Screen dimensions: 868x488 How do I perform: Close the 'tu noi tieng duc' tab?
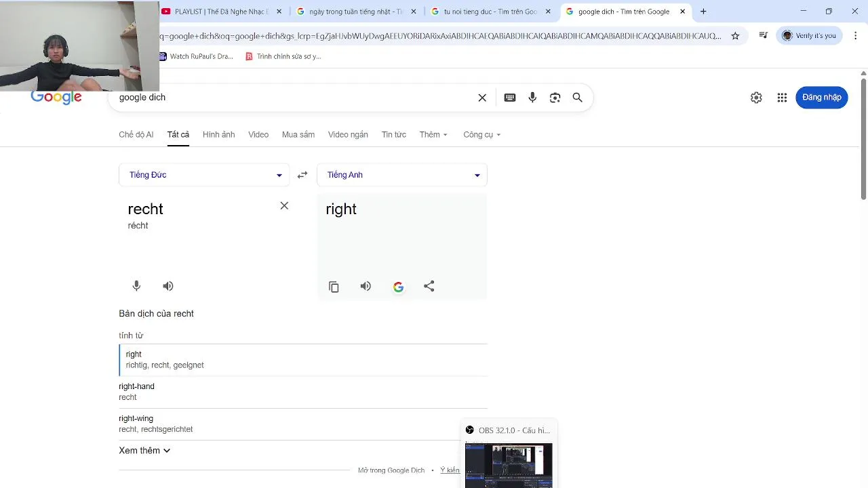548,12
